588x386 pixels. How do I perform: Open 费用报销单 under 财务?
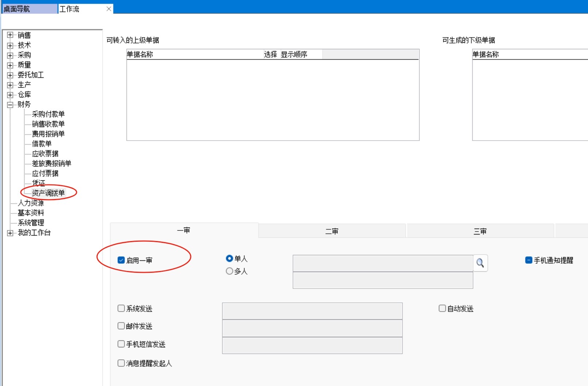pos(48,134)
